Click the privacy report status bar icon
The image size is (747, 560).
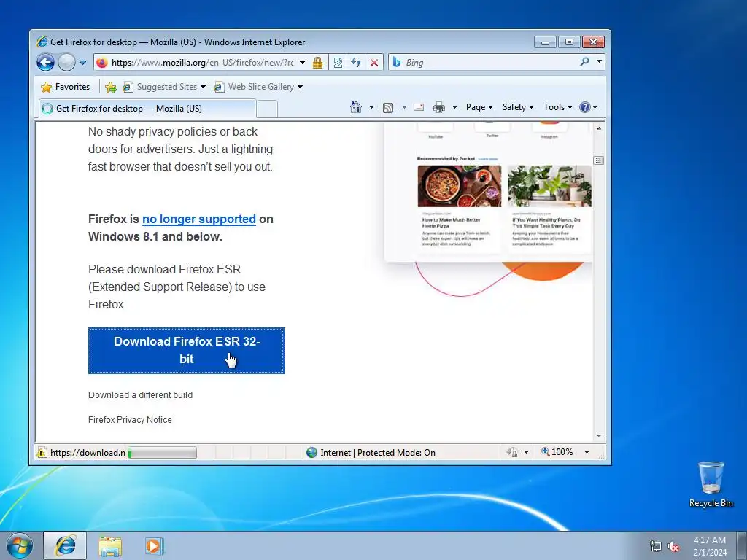pos(513,452)
